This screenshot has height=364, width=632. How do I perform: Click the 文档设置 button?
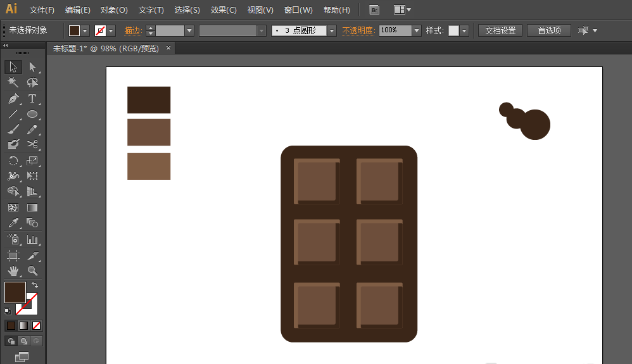click(x=500, y=30)
